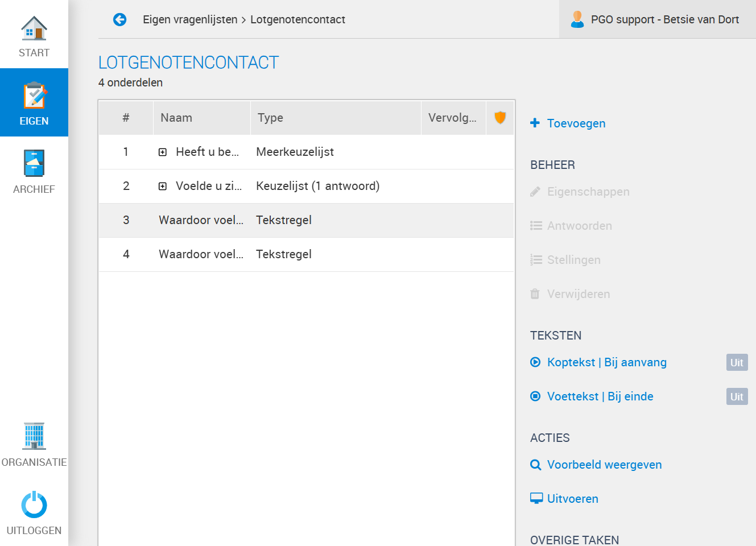Select the EIGEN clipboard icon
Screen dimensions: 756x546
pyautogui.click(x=34, y=96)
